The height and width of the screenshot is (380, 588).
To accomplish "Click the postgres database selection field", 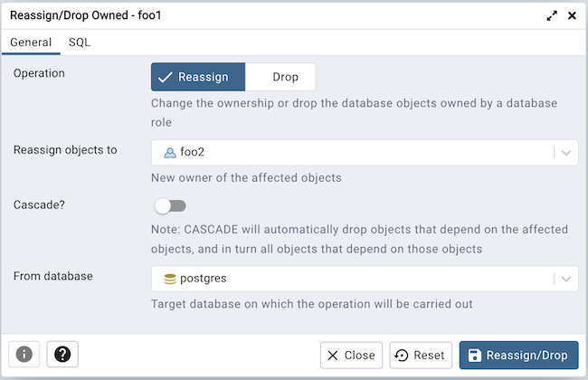I will [353, 279].
